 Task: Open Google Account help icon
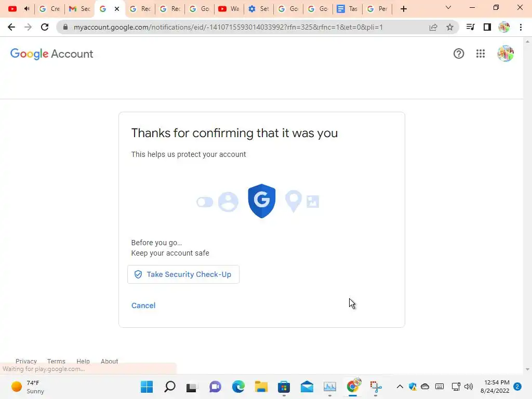[458, 54]
